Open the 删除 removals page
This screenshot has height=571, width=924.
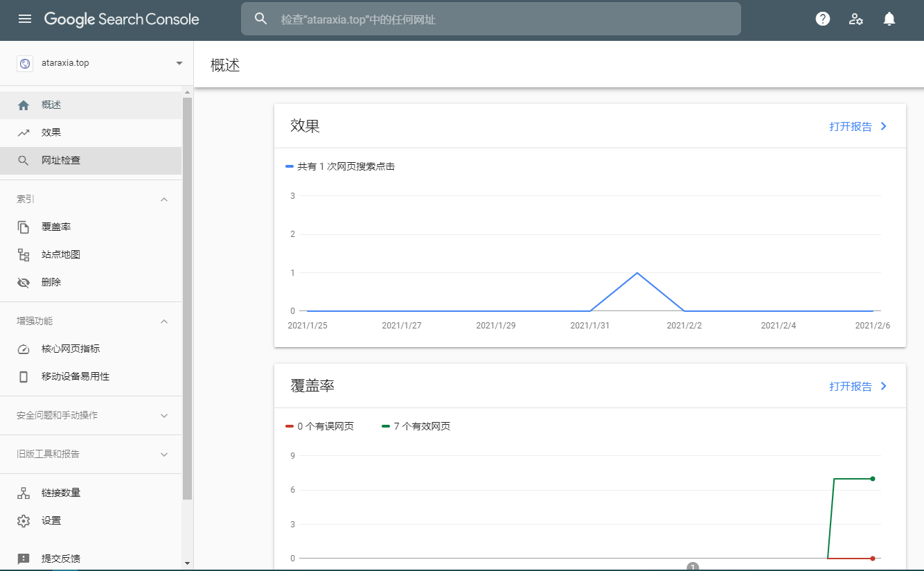[91, 283]
